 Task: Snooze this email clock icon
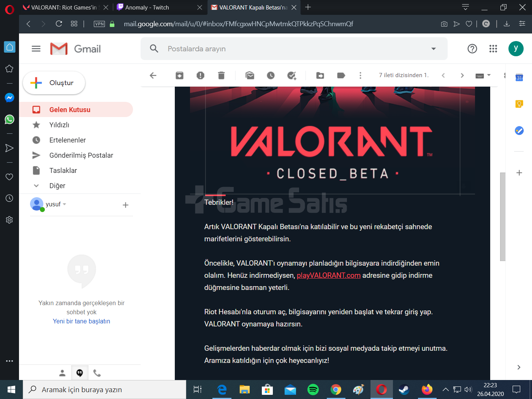click(x=271, y=75)
